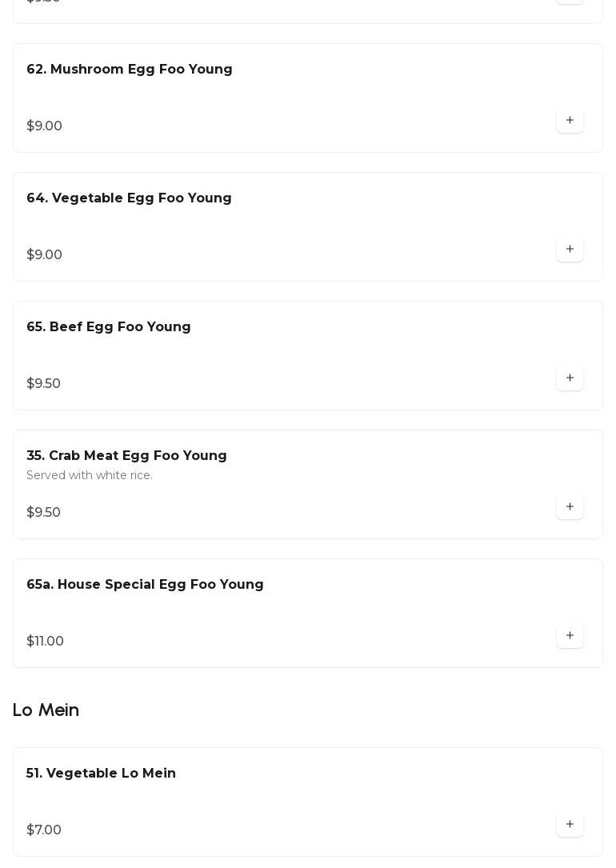Add Mushroom Egg Foo Young with plus icon
616x868 pixels.
tap(570, 121)
